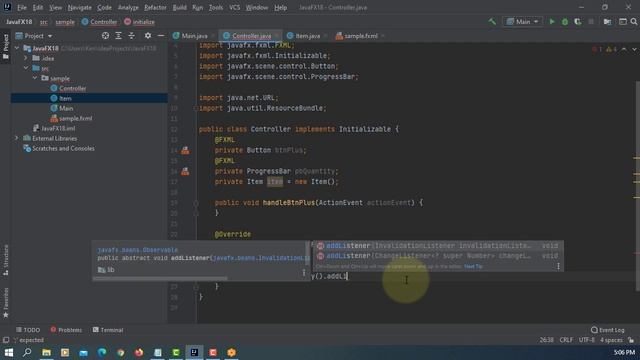Choose addListener(InvalidationListener) completion item
The height and width of the screenshot is (360, 640).
pos(438,246)
